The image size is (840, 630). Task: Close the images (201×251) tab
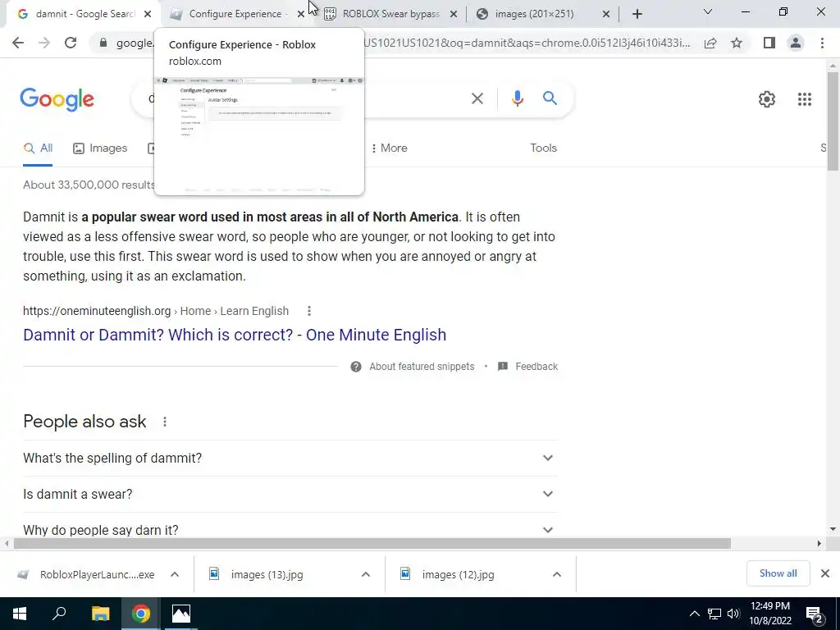(606, 15)
